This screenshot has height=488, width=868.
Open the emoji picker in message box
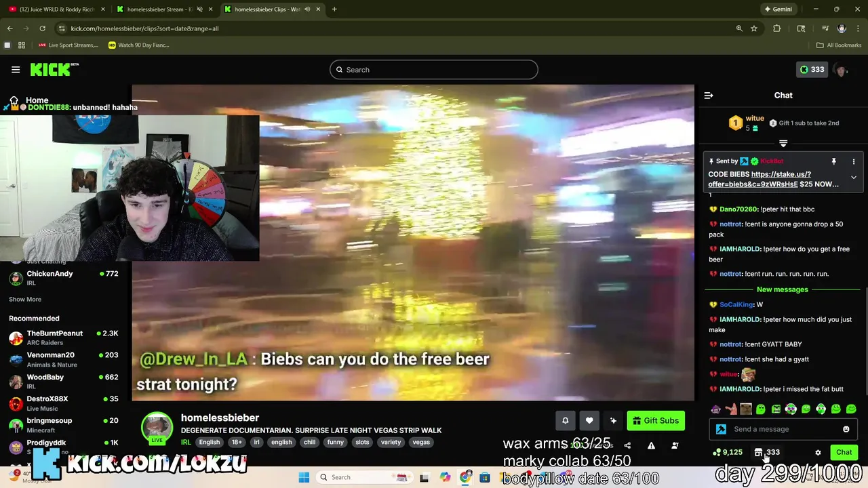tap(846, 429)
